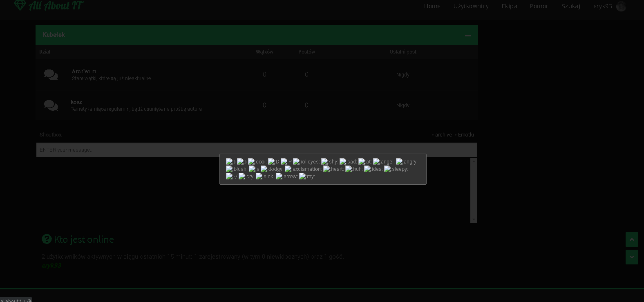Collapse the Kubelek category with minus button
644x302 pixels.
point(468,35)
